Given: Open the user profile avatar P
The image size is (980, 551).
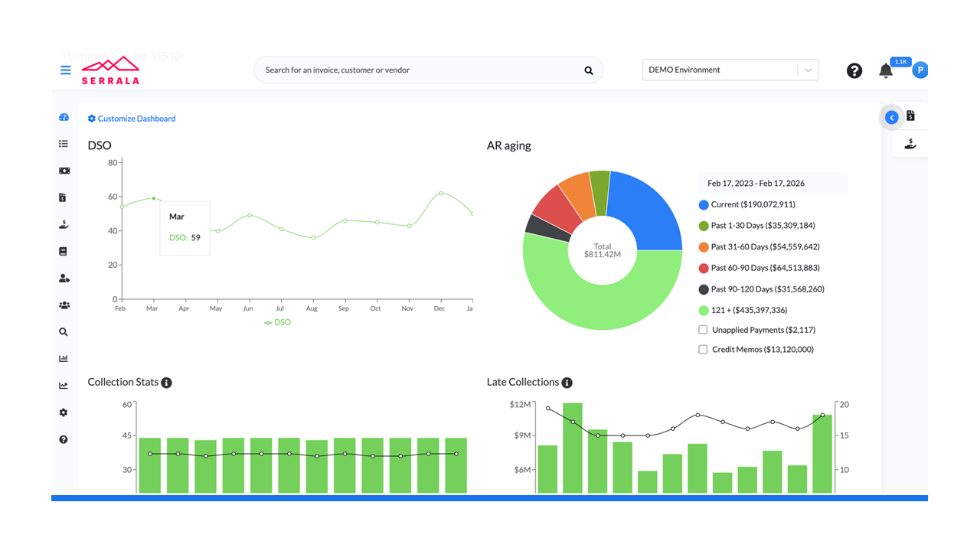Looking at the screenshot, I should pyautogui.click(x=920, y=70).
